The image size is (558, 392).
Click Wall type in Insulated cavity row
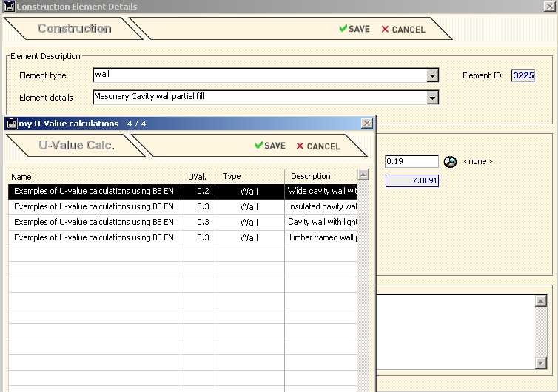tap(249, 206)
